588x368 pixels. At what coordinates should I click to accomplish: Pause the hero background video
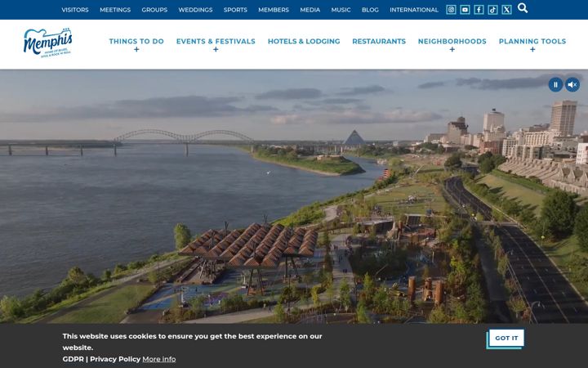pyautogui.click(x=555, y=84)
